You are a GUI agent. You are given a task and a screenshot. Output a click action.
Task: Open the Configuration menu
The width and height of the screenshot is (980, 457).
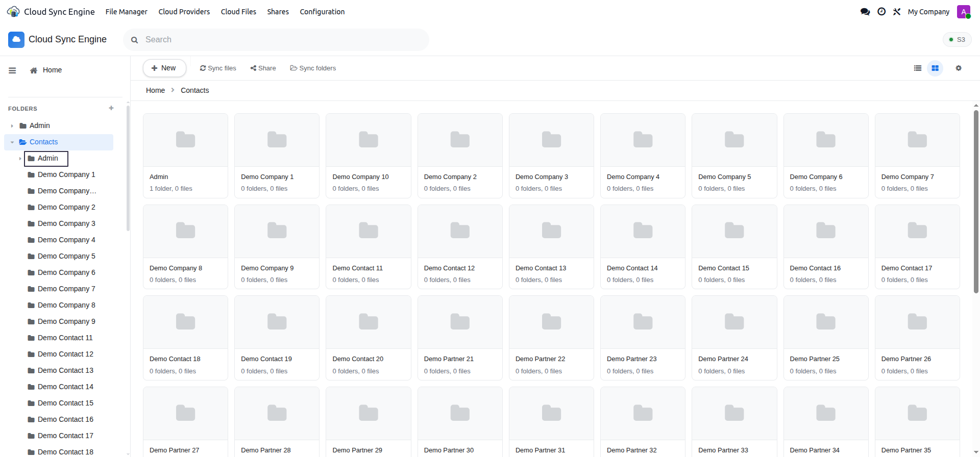(322, 12)
